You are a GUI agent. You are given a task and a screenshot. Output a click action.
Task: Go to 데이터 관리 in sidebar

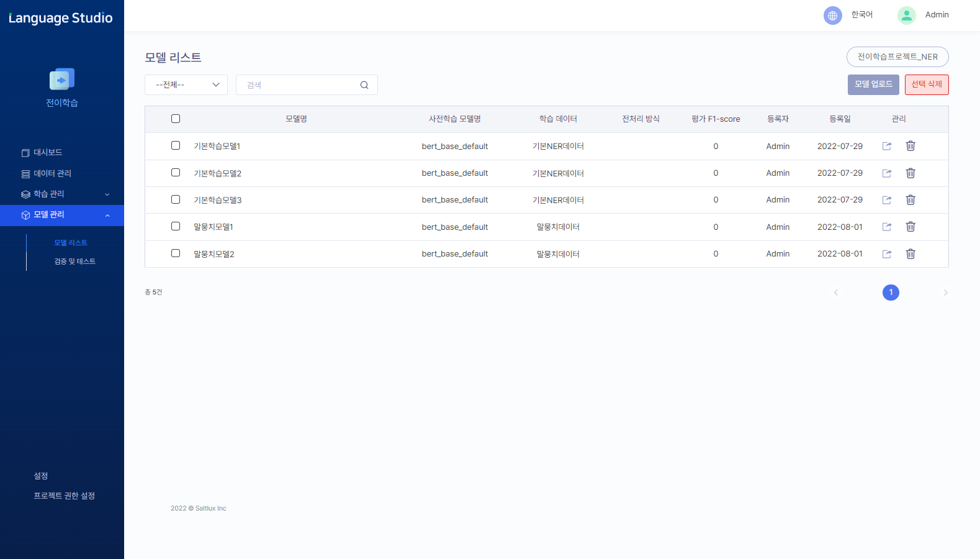click(x=52, y=174)
